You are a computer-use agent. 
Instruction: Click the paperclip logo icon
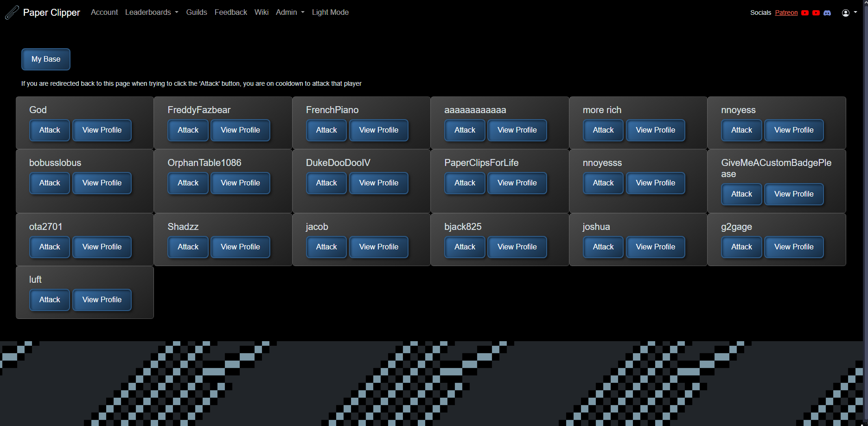tap(12, 13)
